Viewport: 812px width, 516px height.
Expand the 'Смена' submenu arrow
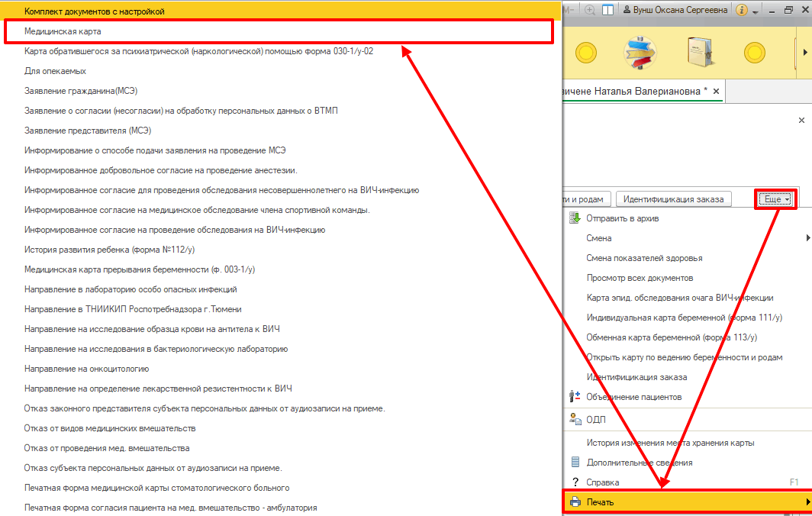pos(807,238)
